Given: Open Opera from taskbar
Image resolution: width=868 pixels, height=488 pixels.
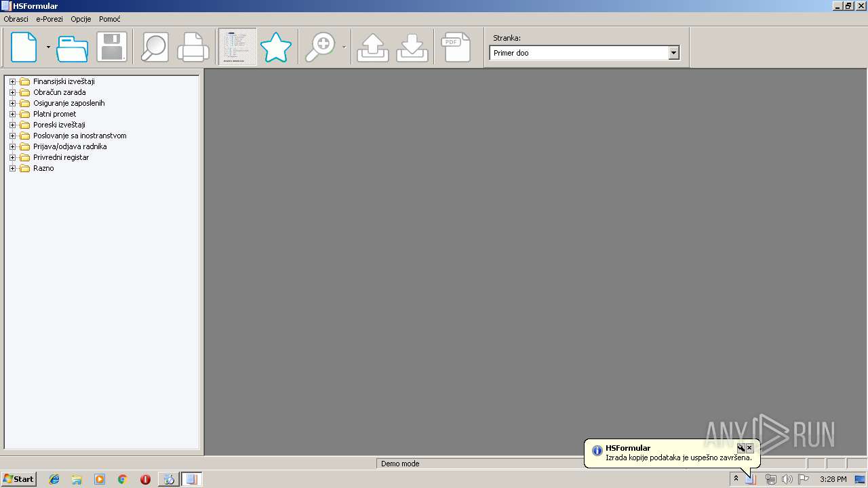Looking at the screenshot, I should pos(145,479).
